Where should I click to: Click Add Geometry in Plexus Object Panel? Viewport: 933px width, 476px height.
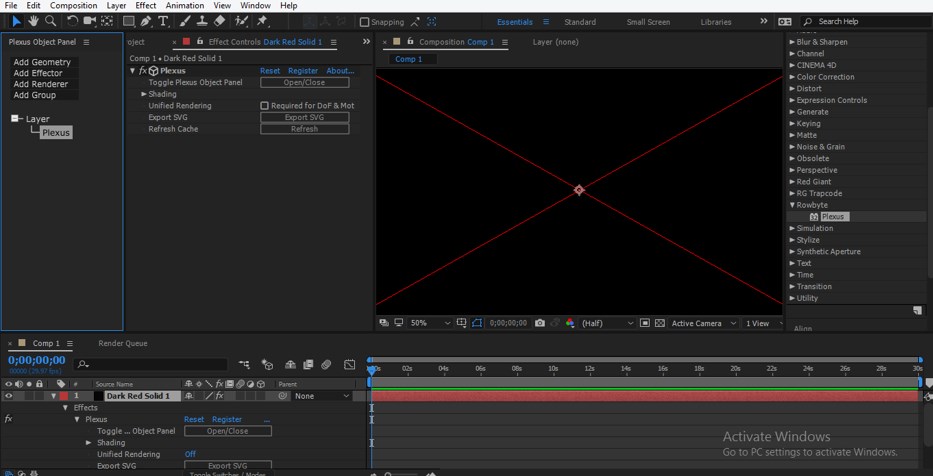point(42,62)
